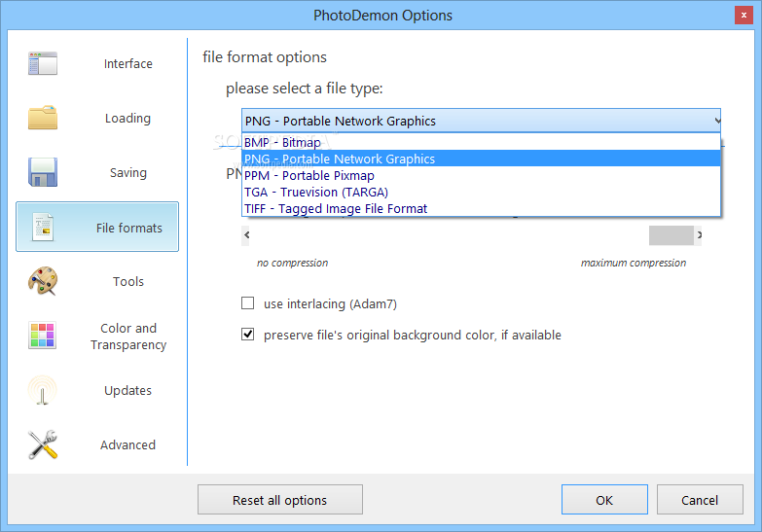Uncheck preserve file's original background color
Image resolution: width=762 pixels, height=532 pixels.
click(248, 335)
